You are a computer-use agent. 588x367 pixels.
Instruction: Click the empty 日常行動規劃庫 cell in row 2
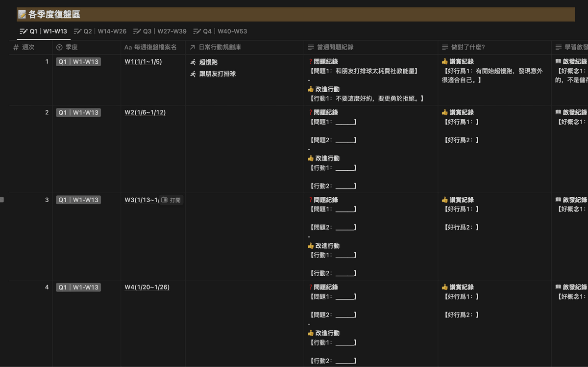(x=244, y=147)
